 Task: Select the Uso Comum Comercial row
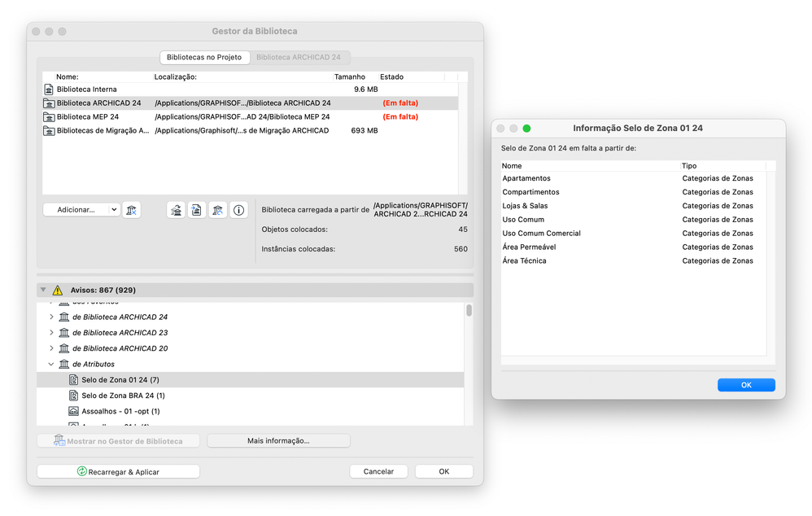[x=633, y=233]
